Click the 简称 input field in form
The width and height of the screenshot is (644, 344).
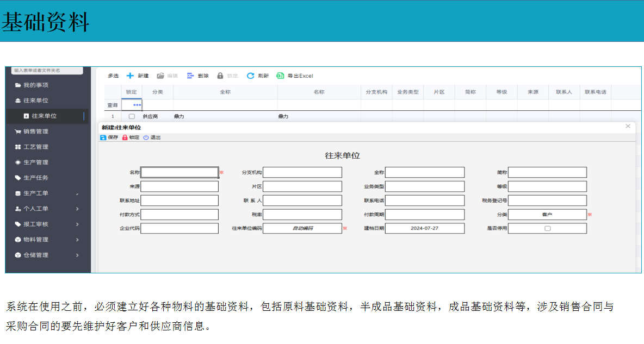(x=547, y=172)
